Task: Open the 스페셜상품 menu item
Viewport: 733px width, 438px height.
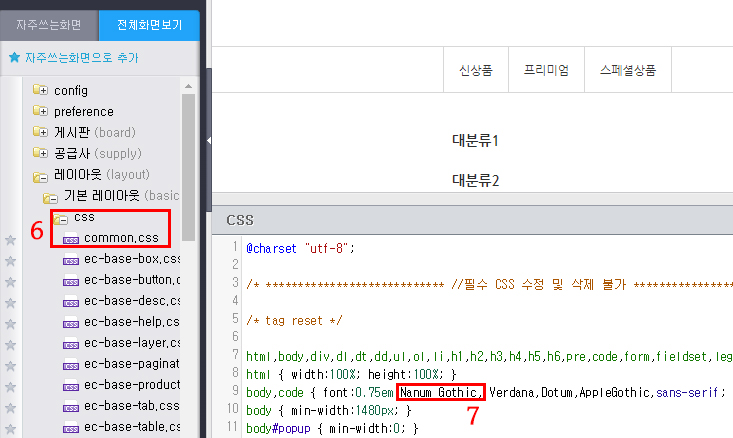Action: coord(628,70)
